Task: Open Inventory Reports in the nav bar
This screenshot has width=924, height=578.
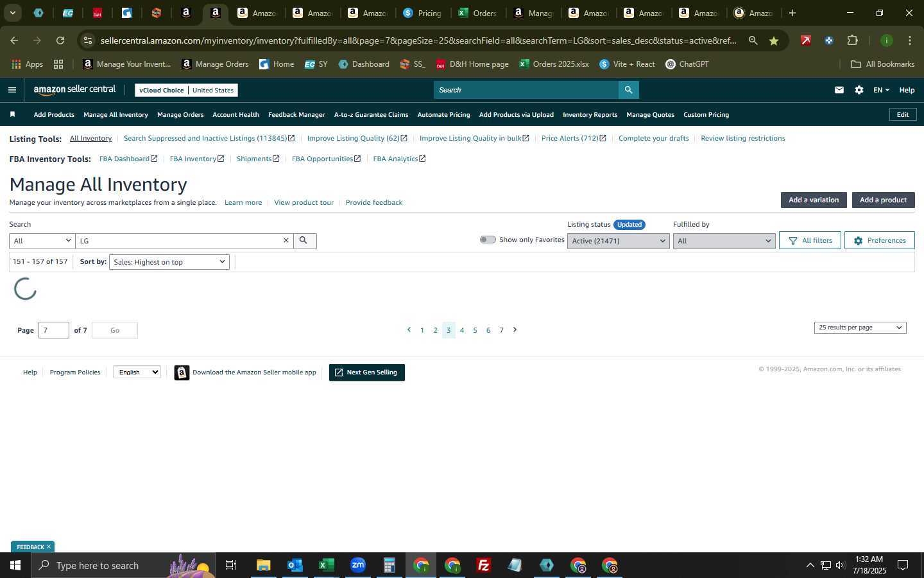Action: coord(590,115)
